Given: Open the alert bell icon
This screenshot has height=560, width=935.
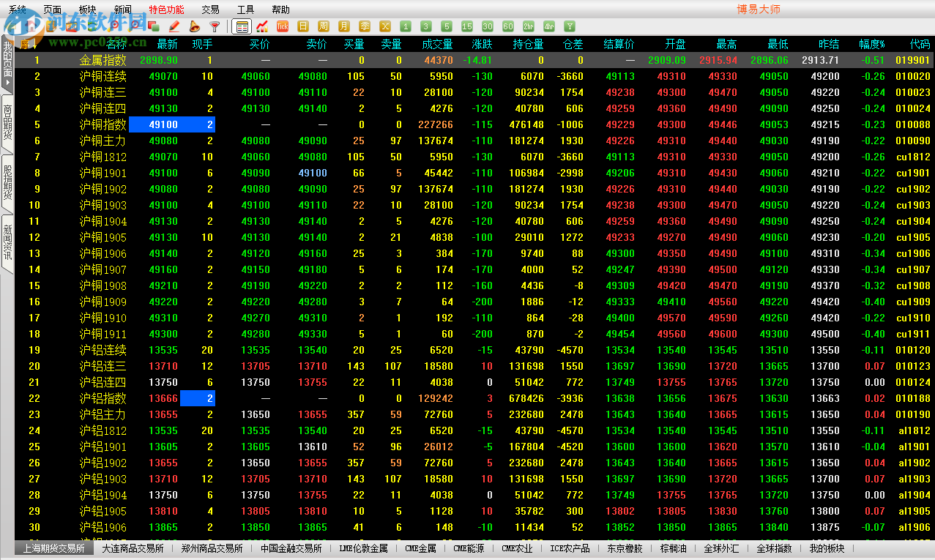Looking at the screenshot, I should click(x=195, y=26).
